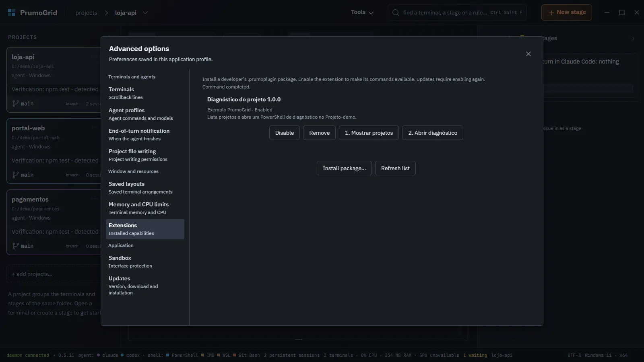Screen dimensions: 644x362
Task: Click the branch icon on pagamentos card
Action: coord(15,246)
